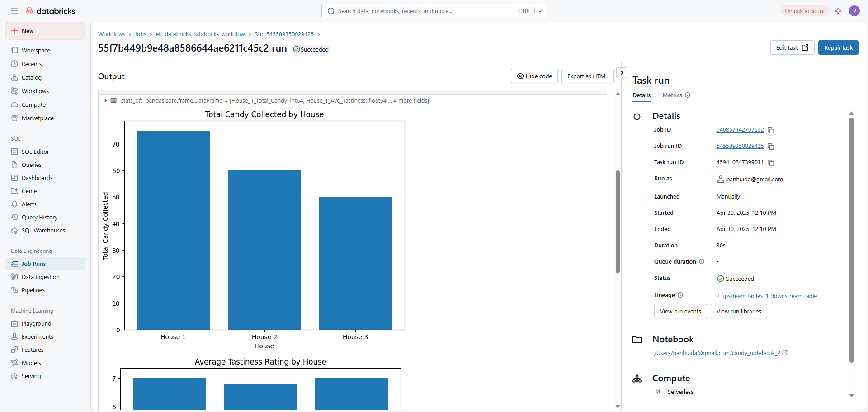Open Features from the sidebar
This screenshot has height=412, width=868.
[45, 350]
